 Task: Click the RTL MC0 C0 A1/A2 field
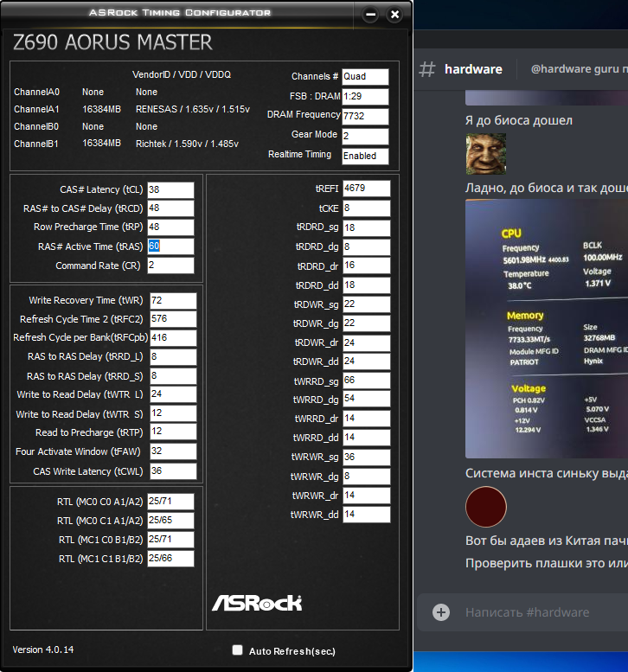coord(170,502)
